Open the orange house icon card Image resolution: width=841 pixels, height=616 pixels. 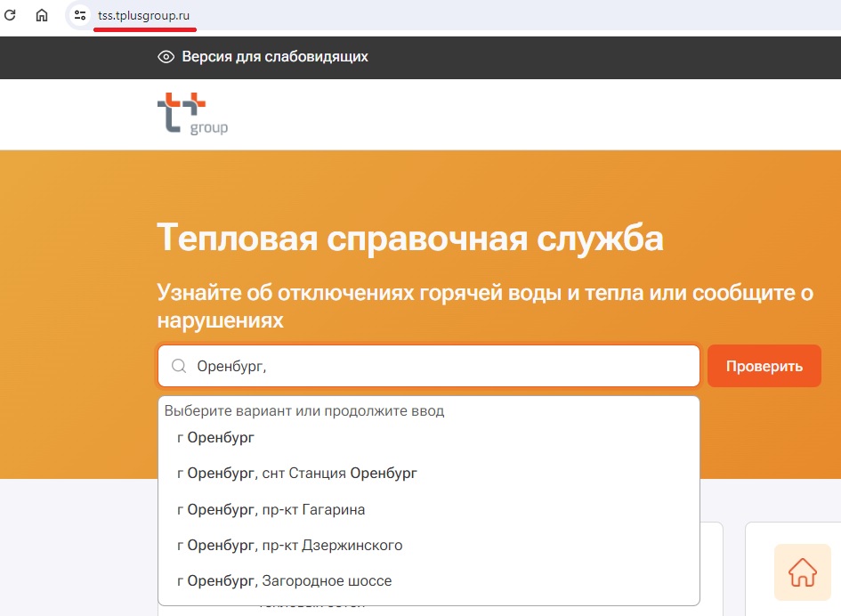point(802,571)
